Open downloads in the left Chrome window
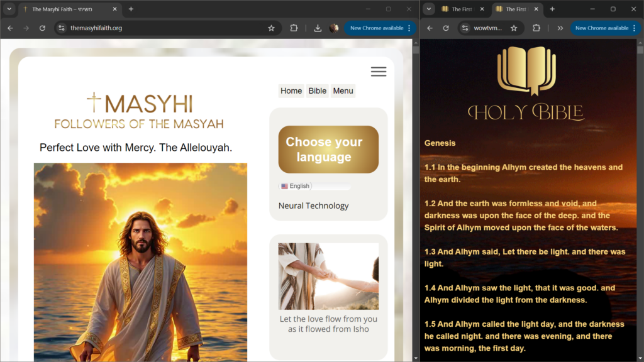The height and width of the screenshot is (362, 644). (x=318, y=28)
